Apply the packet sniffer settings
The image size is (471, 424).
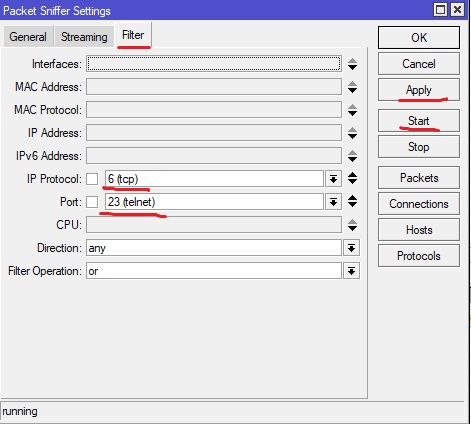click(x=419, y=89)
